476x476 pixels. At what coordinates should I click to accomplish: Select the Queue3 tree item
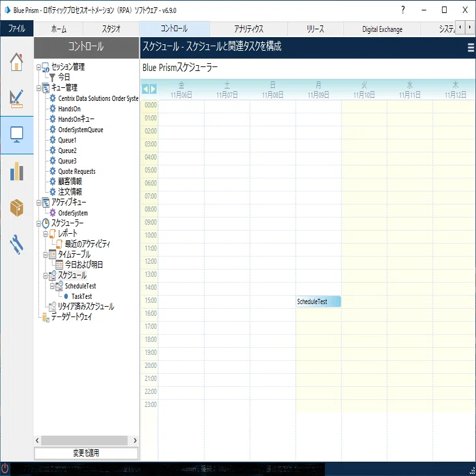coord(67,161)
